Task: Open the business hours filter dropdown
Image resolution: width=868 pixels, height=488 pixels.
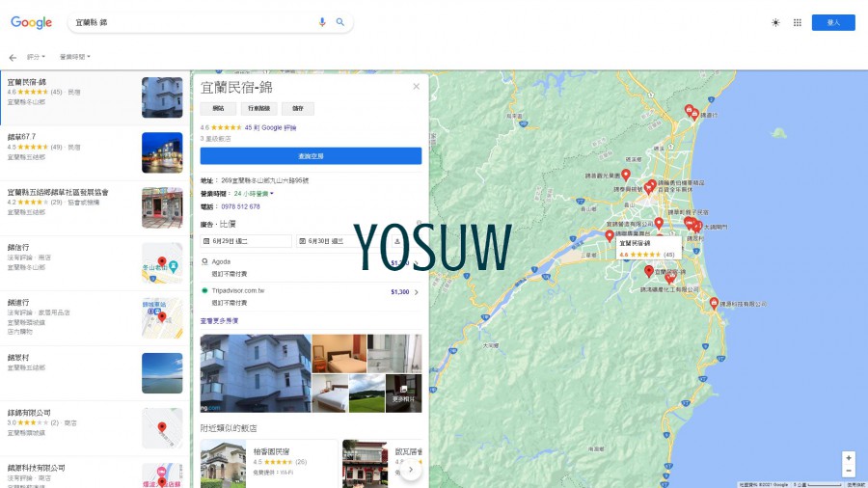Action: [74, 57]
